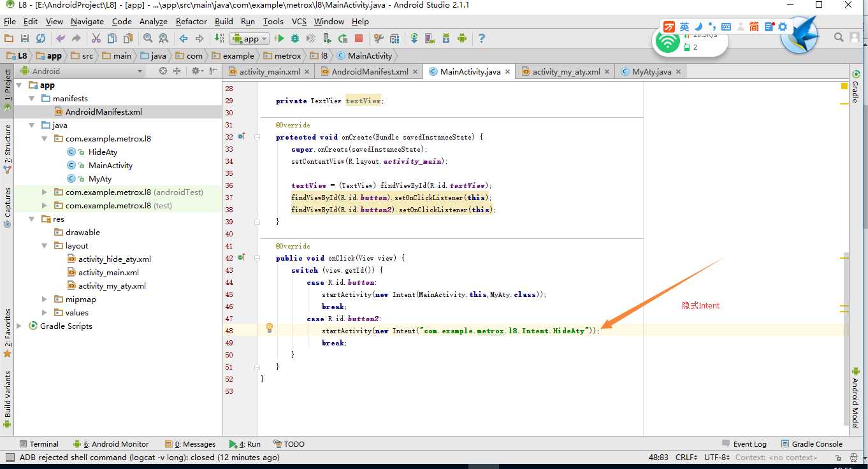Open the Android Device Monitor icon
This screenshot has width=868, height=469.
pyautogui.click(x=462, y=38)
